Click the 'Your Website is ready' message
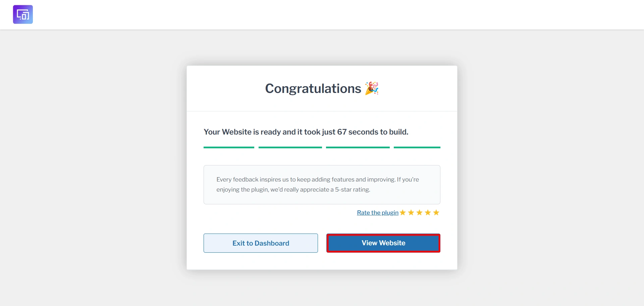 pyautogui.click(x=306, y=132)
